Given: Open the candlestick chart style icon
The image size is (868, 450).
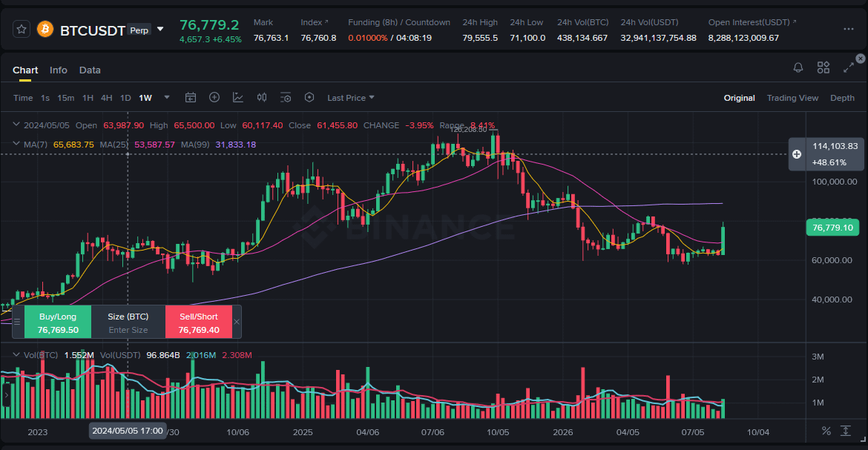Looking at the screenshot, I should tap(262, 97).
